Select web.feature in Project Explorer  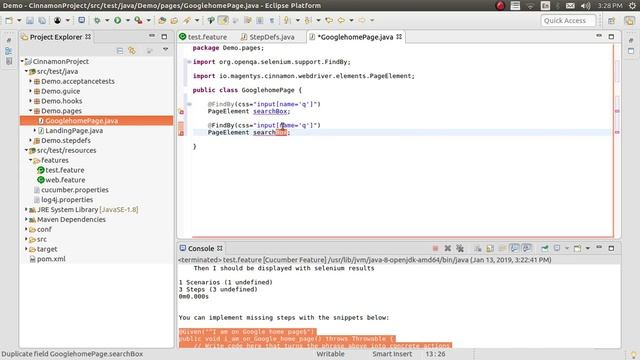(x=65, y=180)
